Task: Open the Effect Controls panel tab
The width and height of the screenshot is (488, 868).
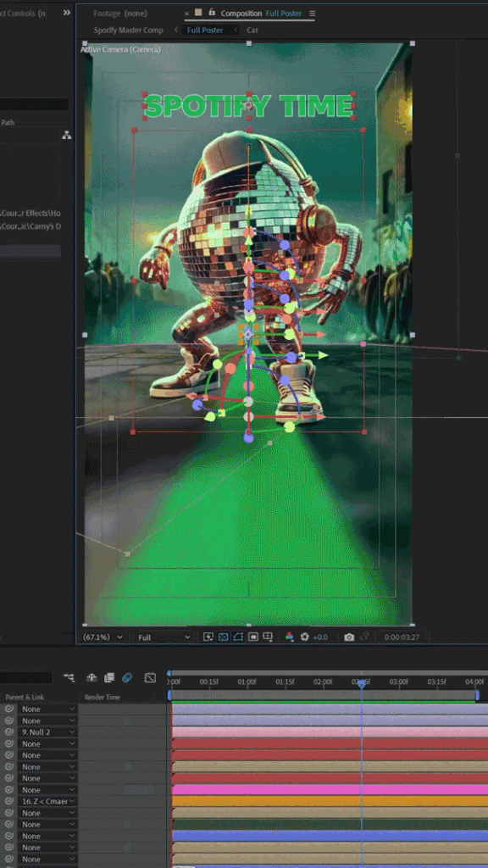Action: click(23, 13)
